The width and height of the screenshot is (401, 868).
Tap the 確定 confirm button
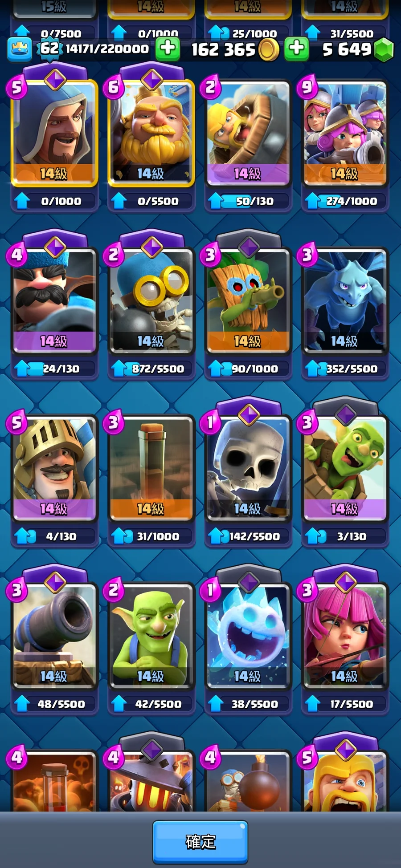pyautogui.click(x=200, y=842)
